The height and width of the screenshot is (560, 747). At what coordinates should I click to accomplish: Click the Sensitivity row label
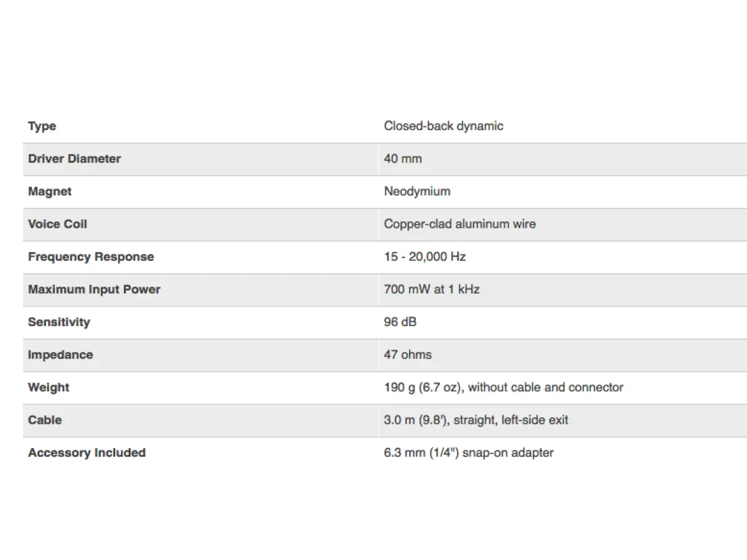point(59,322)
